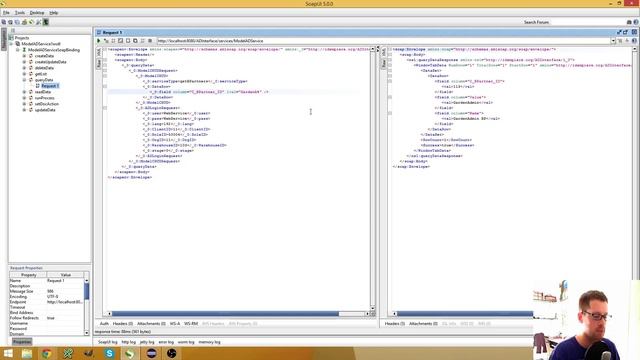The width and height of the screenshot is (640, 360).
Task: Select Request 1 in project tree
Action: click(x=50, y=86)
